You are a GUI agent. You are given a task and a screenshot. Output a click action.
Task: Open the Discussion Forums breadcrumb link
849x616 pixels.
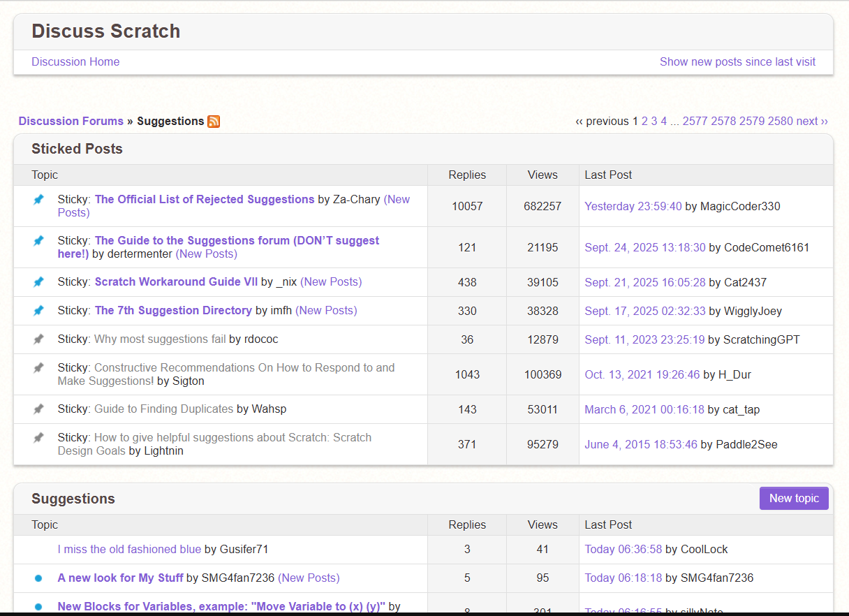tap(71, 121)
